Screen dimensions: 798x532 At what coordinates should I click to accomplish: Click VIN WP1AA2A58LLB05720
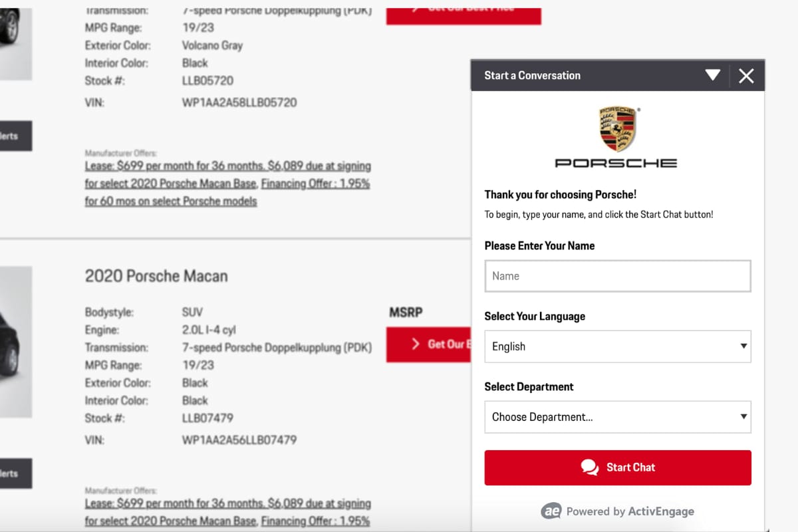(x=239, y=103)
